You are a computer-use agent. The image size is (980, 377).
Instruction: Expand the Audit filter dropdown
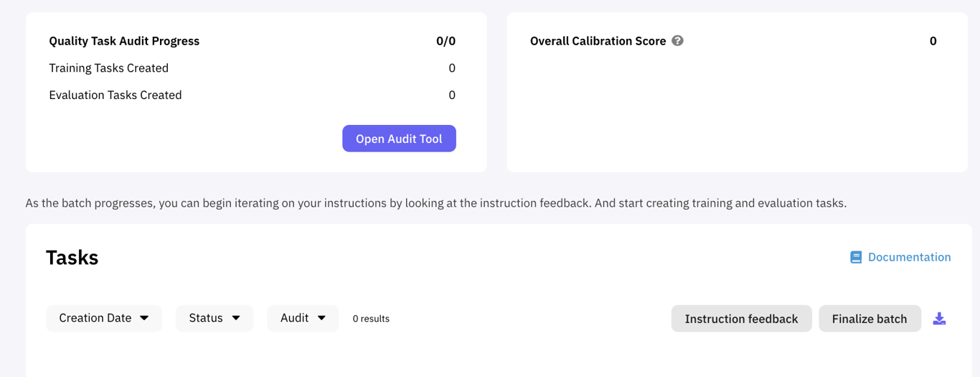[x=303, y=318]
